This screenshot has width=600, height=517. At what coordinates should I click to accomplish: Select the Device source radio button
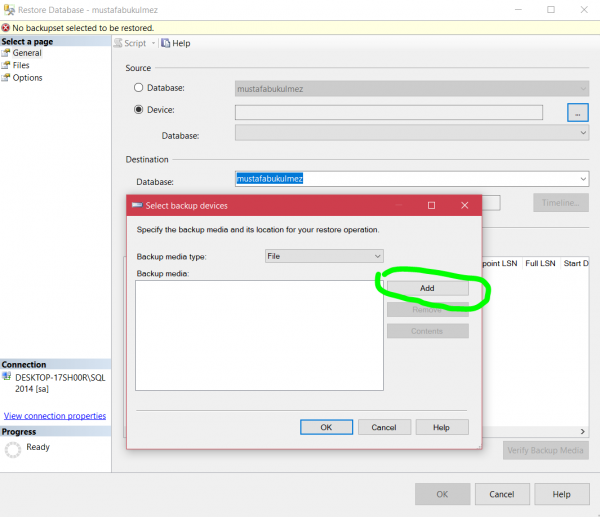point(139,109)
